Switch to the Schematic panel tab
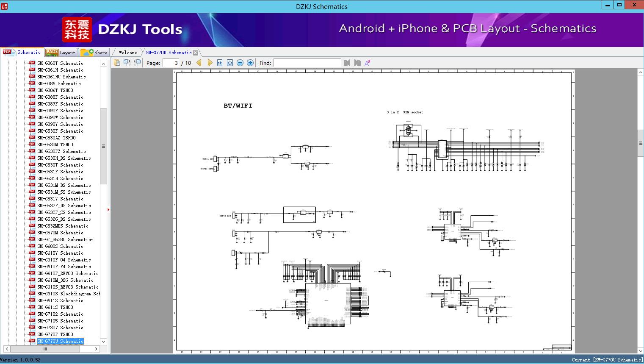This screenshot has height=364, width=644. (x=22, y=52)
